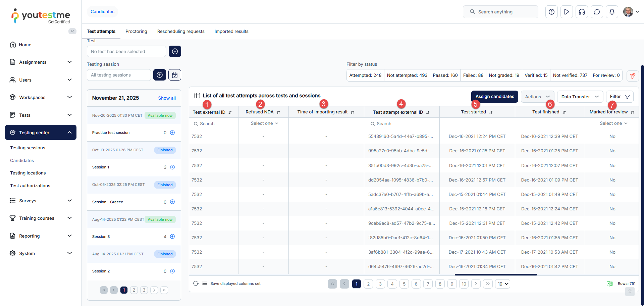Open the Actions dropdown

pyautogui.click(x=537, y=97)
